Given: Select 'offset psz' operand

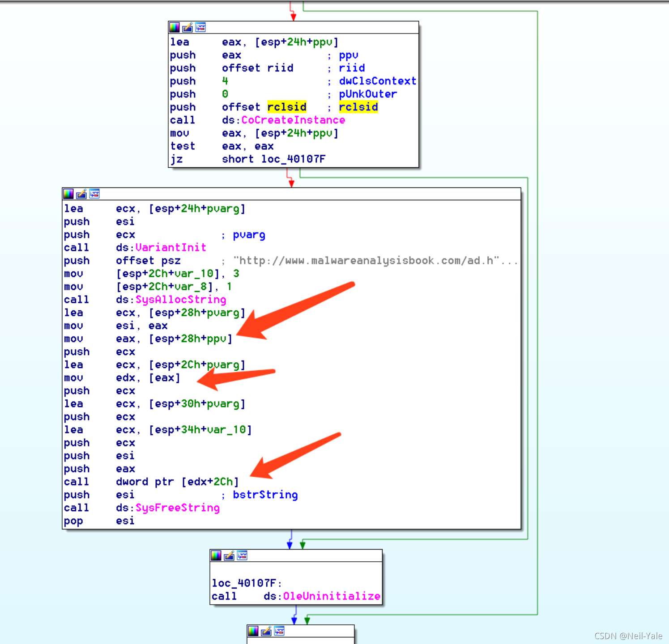Looking at the screenshot, I should click(x=148, y=261).
